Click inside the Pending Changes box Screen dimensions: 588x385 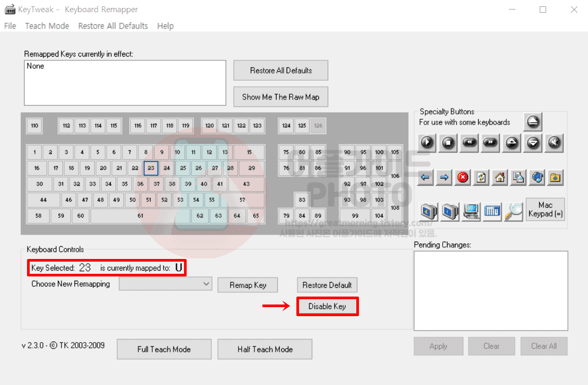pos(491,291)
